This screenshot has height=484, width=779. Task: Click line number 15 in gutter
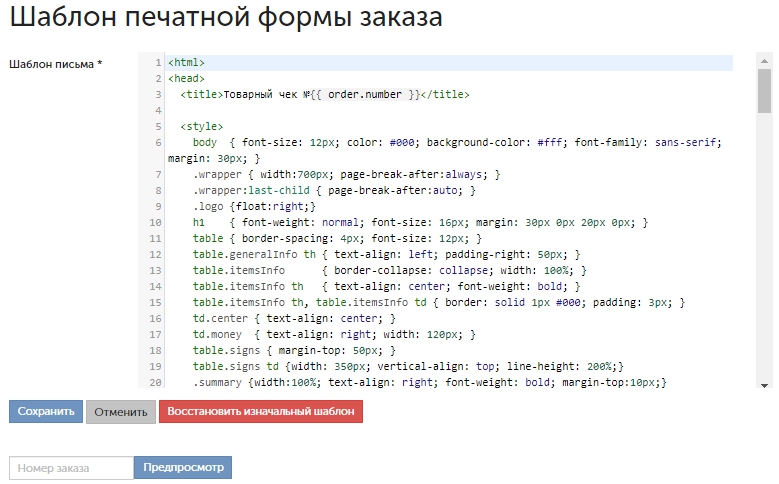coord(156,303)
